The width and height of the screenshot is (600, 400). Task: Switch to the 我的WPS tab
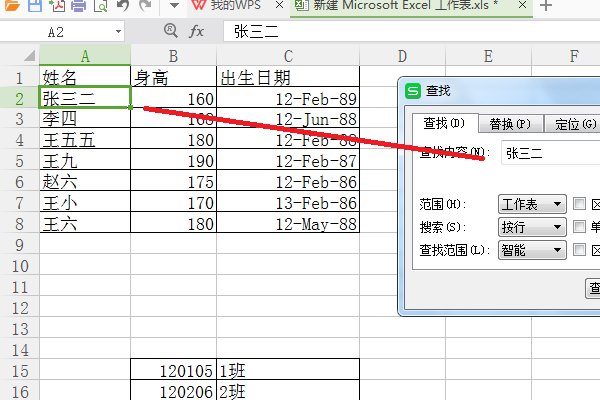(238, 5)
